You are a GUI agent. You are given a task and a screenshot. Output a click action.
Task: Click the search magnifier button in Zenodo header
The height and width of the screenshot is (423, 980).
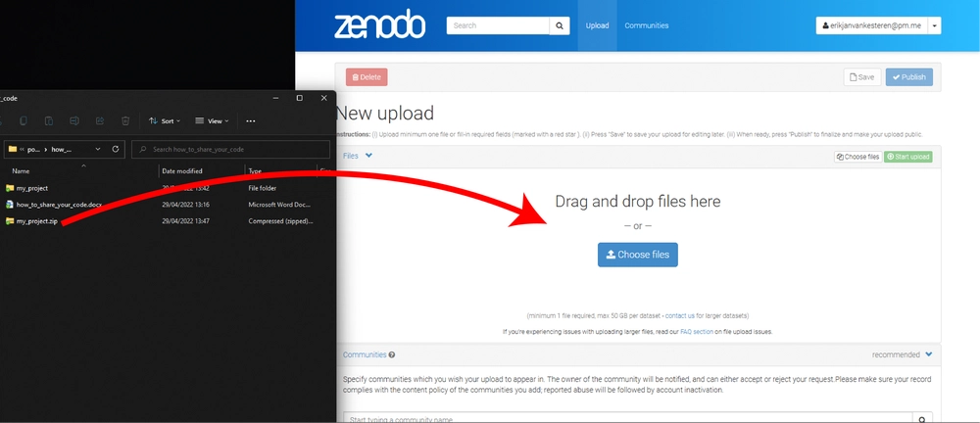tap(560, 25)
